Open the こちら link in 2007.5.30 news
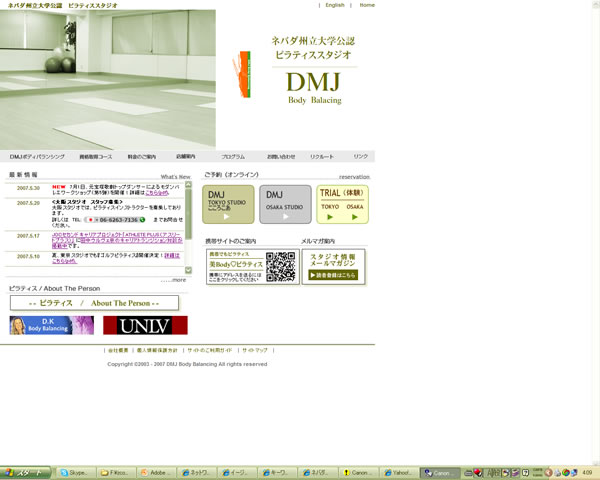The image size is (600, 480). (x=157, y=193)
